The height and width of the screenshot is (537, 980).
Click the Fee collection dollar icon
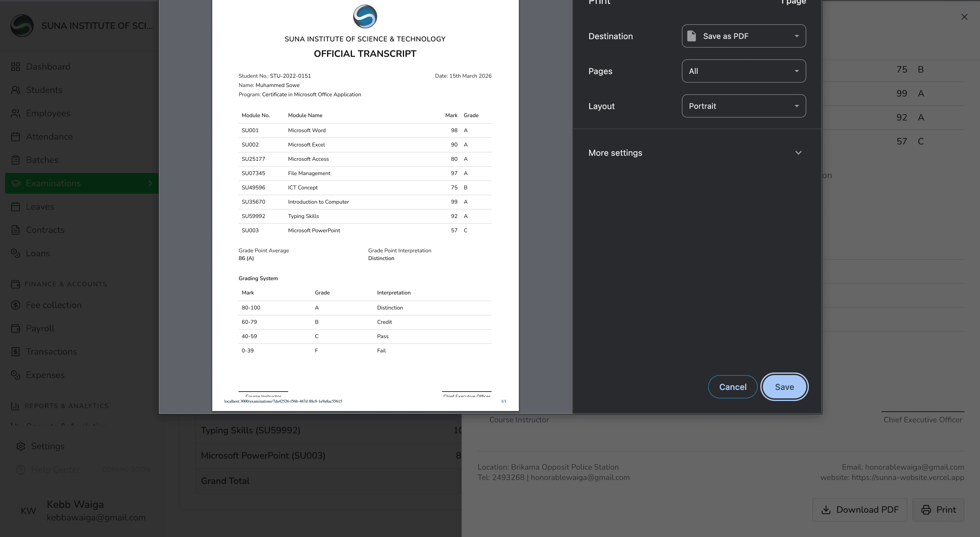pos(15,305)
